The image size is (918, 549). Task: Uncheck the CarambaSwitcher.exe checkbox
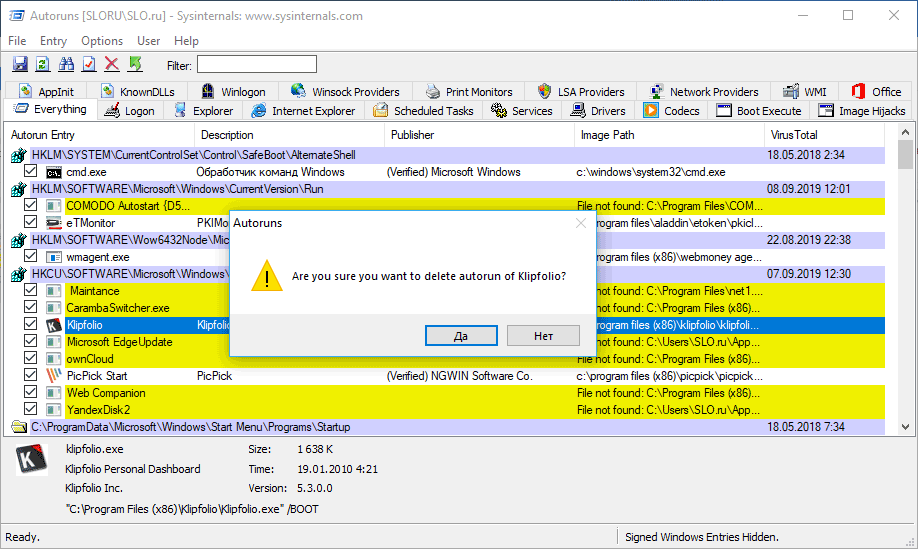coord(30,307)
